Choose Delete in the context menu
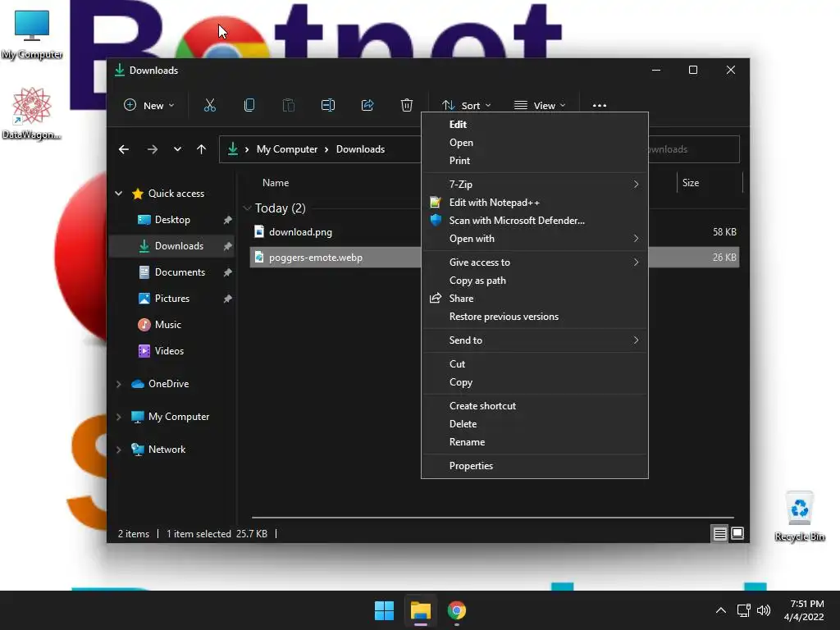This screenshot has width=840, height=630. point(535,424)
